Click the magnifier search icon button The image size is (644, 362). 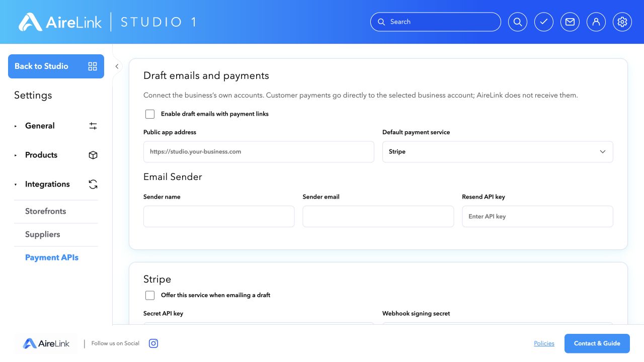(x=518, y=22)
